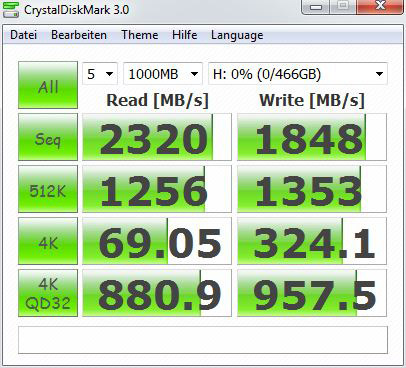Click the Seq write result 1848
Viewport: 406px width, 368px height.
click(312, 137)
